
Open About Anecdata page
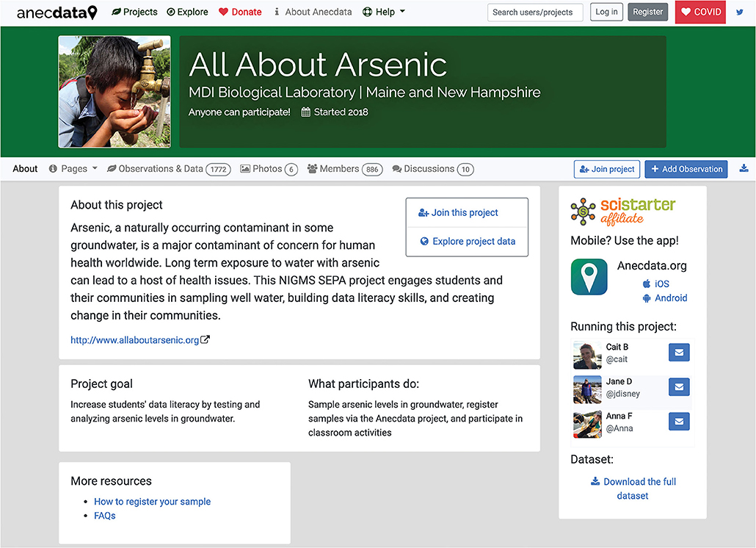coord(313,12)
